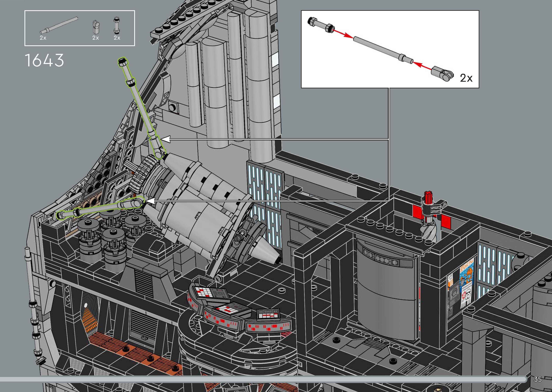This screenshot has width=552, height=392.
Task: Click the long bar part in parts list
Action: [59, 25]
